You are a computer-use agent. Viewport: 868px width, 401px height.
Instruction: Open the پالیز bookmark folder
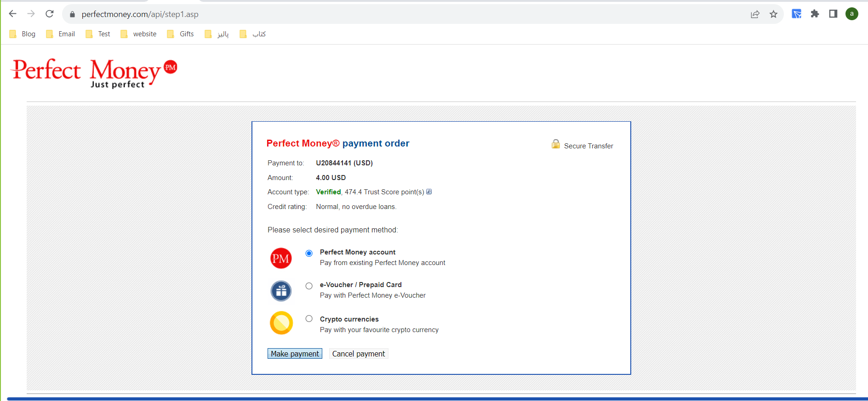(x=217, y=34)
